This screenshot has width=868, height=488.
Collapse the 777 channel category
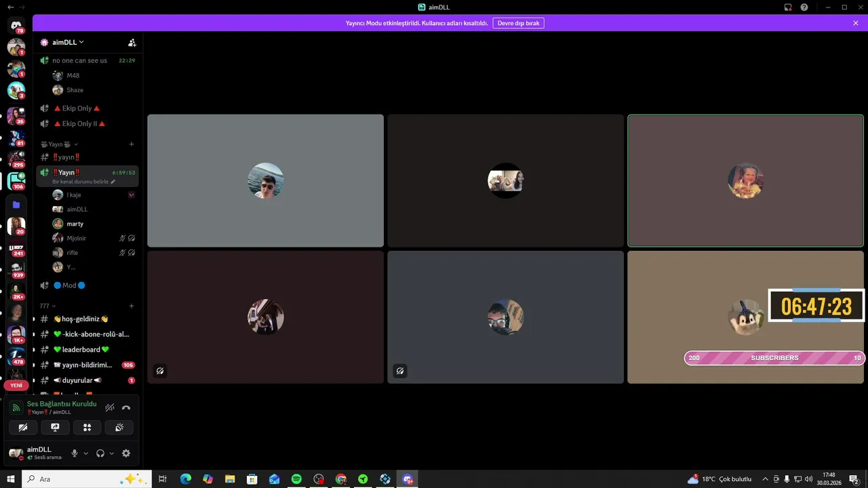pos(48,306)
